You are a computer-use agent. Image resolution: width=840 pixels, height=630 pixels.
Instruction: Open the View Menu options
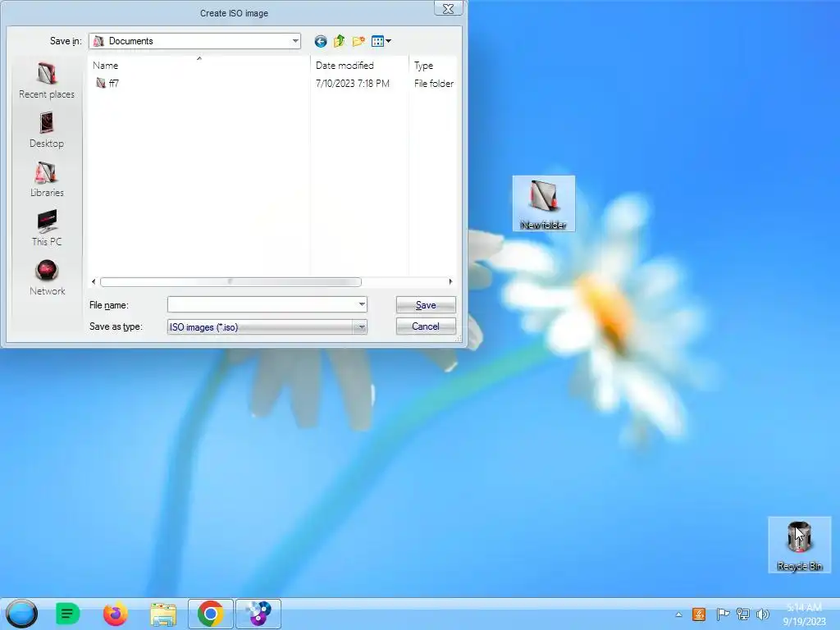click(x=381, y=41)
